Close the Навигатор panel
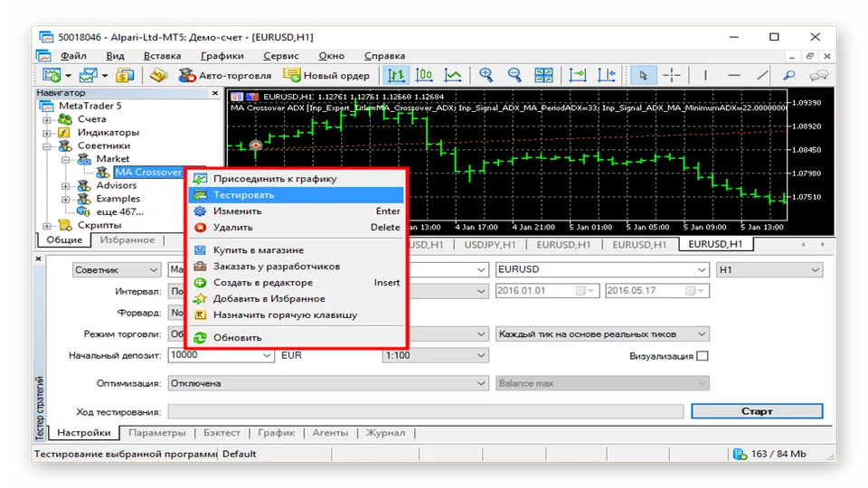Viewport: 868px width, 488px height. click(x=215, y=93)
